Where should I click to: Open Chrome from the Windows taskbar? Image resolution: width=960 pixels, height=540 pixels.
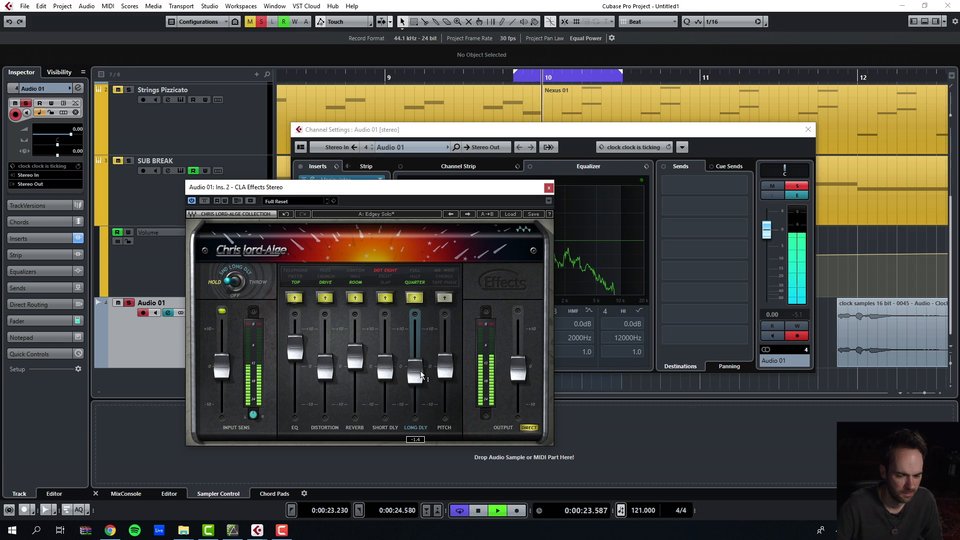[110, 530]
